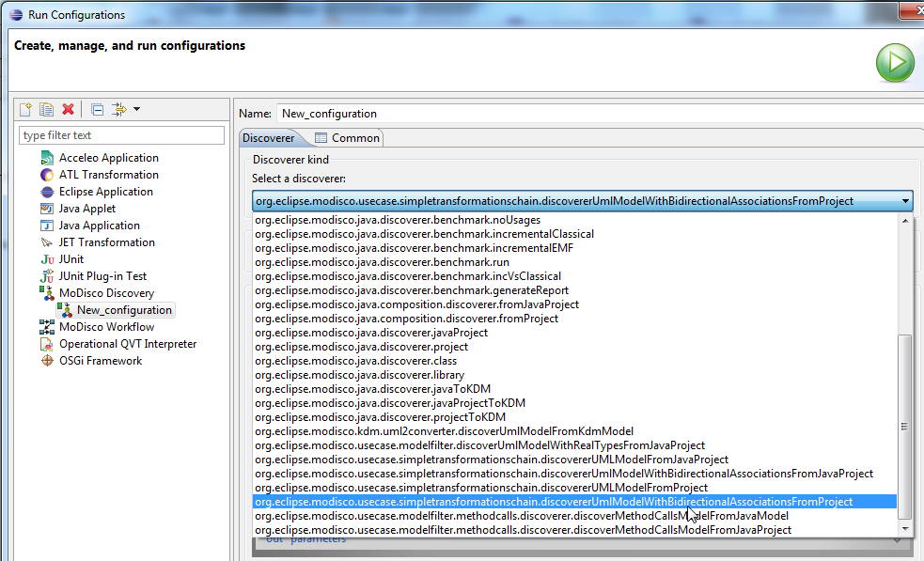Choose composition.discoverer.fromProject option
This screenshot has height=561, width=924.
click(574, 319)
